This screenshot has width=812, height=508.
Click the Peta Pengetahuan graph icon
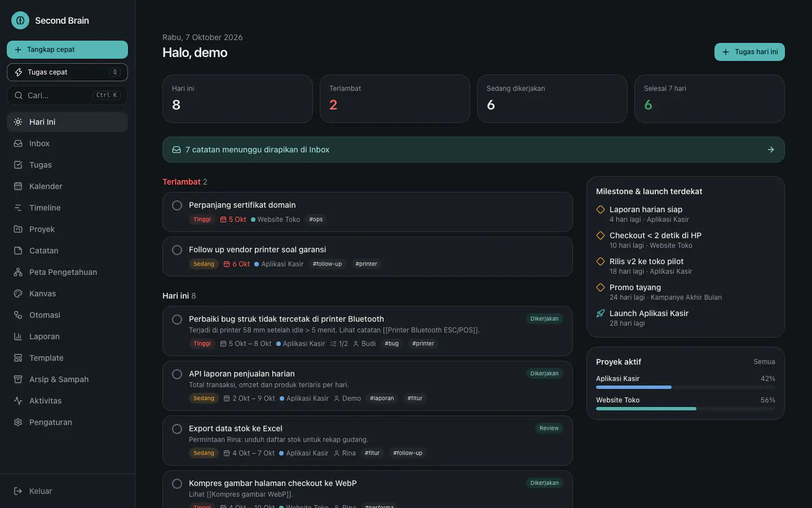click(18, 272)
